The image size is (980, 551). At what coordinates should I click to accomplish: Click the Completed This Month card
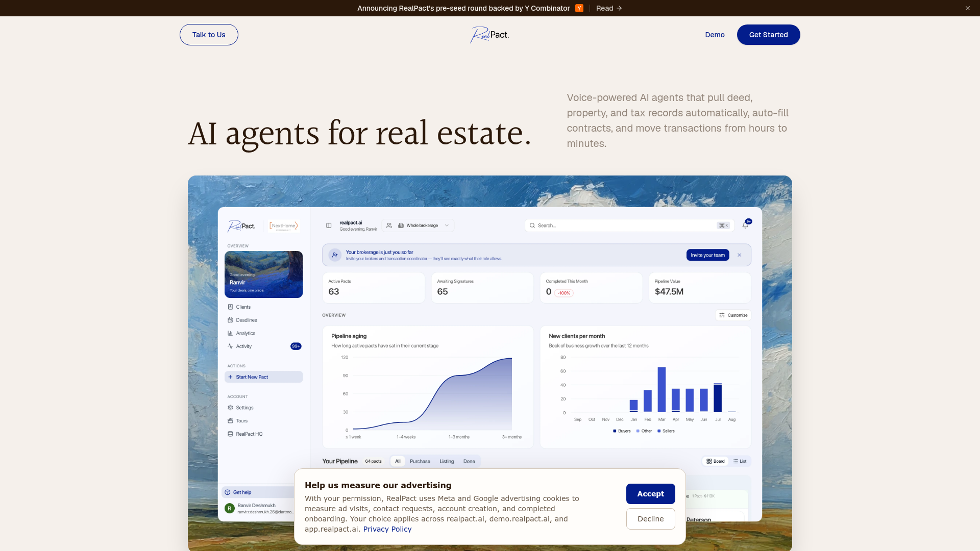pos(591,288)
